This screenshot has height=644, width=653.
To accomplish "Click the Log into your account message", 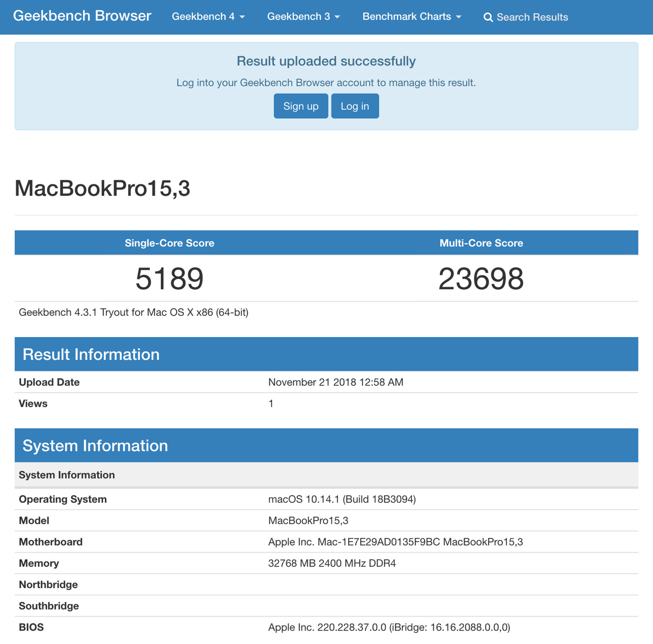I will pos(326,83).
